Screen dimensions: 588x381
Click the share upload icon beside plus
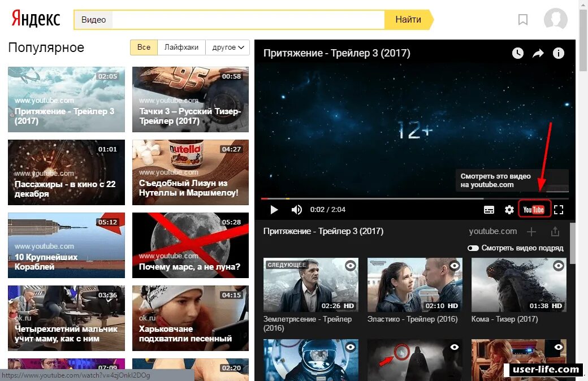coord(555,232)
